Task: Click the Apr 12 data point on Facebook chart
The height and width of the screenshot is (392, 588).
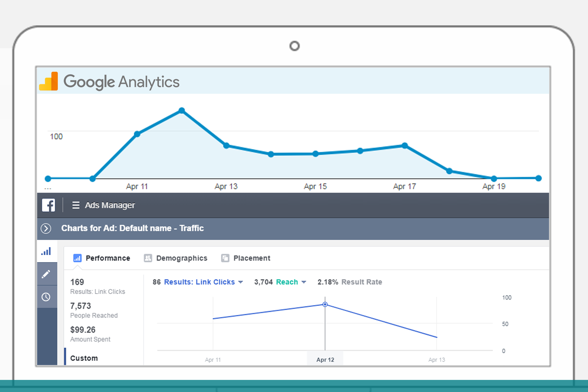Action: coord(325,304)
